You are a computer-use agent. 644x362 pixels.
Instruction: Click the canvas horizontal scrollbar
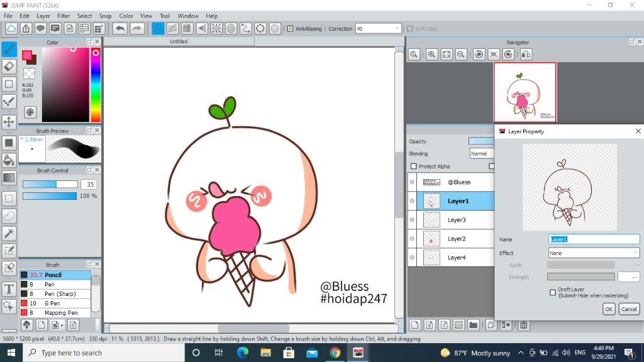tap(253, 328)
